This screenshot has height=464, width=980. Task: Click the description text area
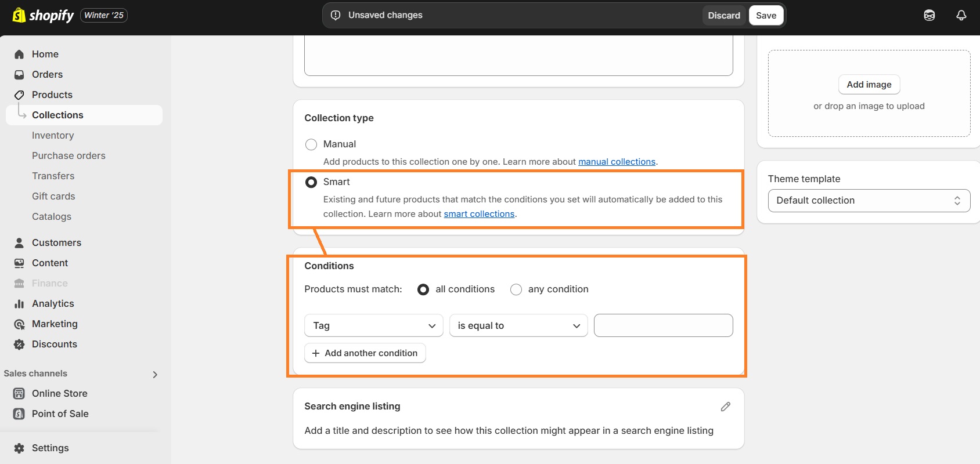(x=518, y=56)
